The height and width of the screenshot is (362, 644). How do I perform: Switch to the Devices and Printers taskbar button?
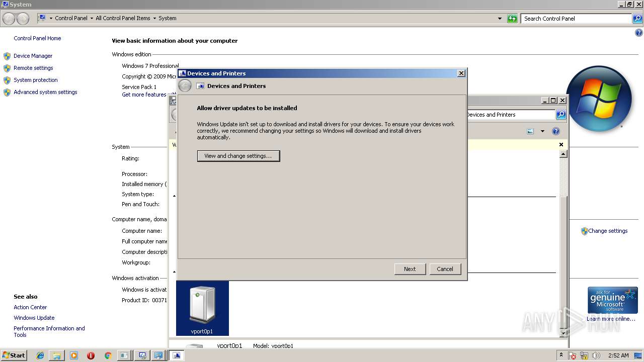click(177, 355)
